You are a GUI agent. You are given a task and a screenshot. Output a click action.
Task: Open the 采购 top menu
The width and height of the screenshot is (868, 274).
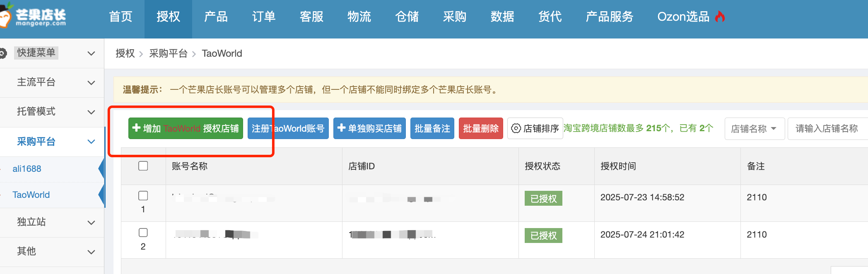pos(455,17)
